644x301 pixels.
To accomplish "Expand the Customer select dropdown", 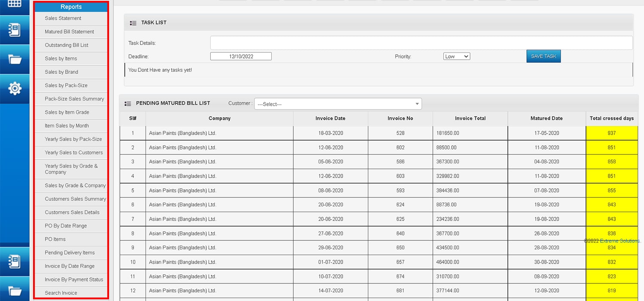I will pos(338,104).
